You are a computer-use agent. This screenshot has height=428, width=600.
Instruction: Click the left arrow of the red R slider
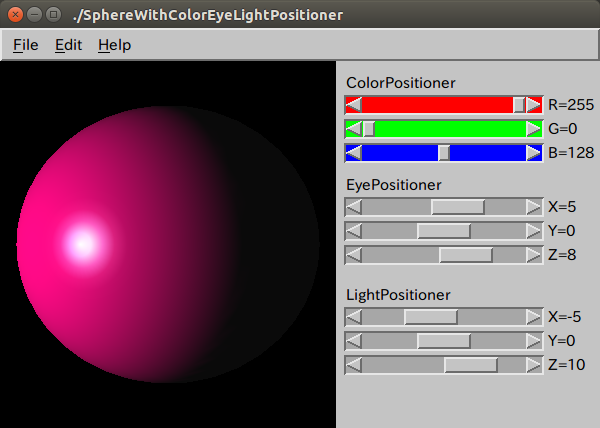click(354, 105)
